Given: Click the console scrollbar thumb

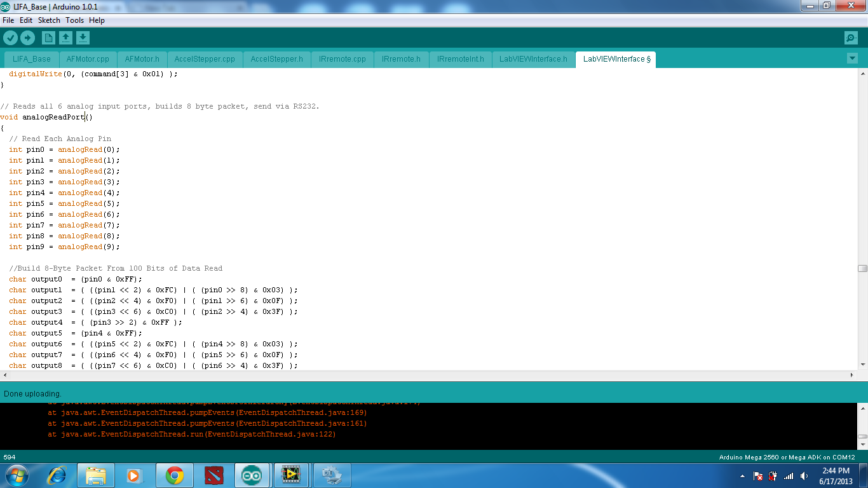Looking at the screenshot, I should click(x=862, y=437).
